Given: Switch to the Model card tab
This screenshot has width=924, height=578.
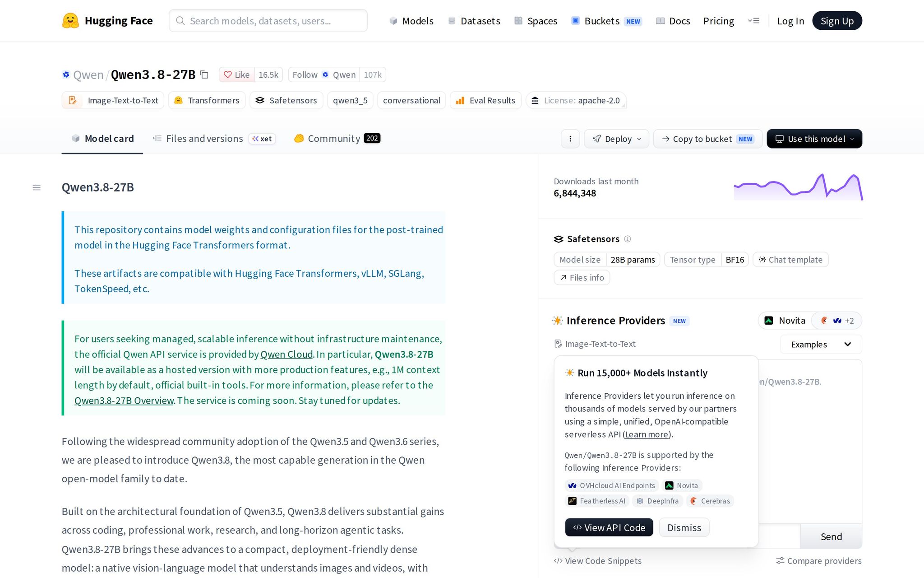Looking at the screenshot, I should click(x=102, y=139).
